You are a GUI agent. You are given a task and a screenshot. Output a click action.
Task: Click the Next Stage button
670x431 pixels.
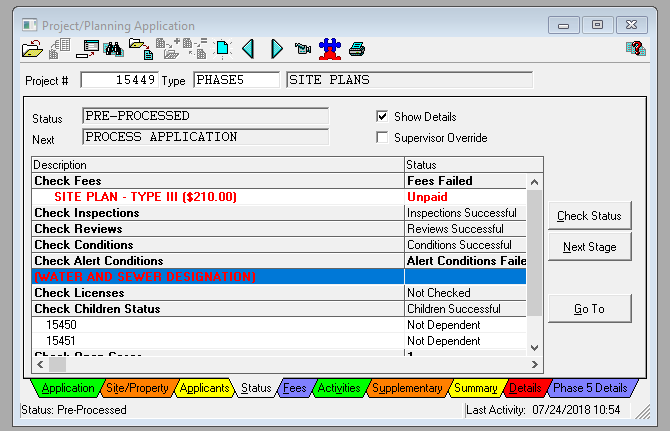(589, 247)
